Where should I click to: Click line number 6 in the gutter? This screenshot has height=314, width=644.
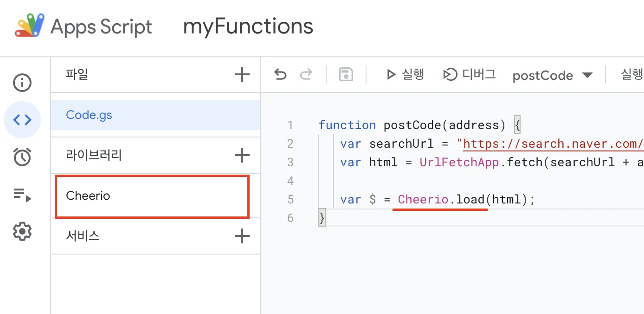click(290, 218)
